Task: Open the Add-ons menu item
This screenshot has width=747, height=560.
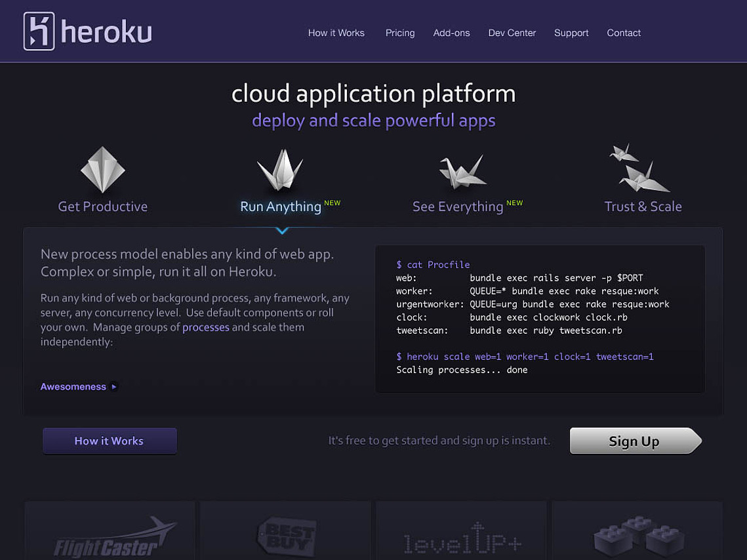Action: 452,33
